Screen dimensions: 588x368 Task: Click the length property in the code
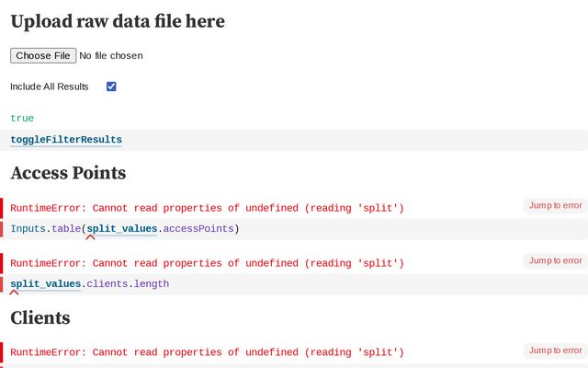click(152, 283)
